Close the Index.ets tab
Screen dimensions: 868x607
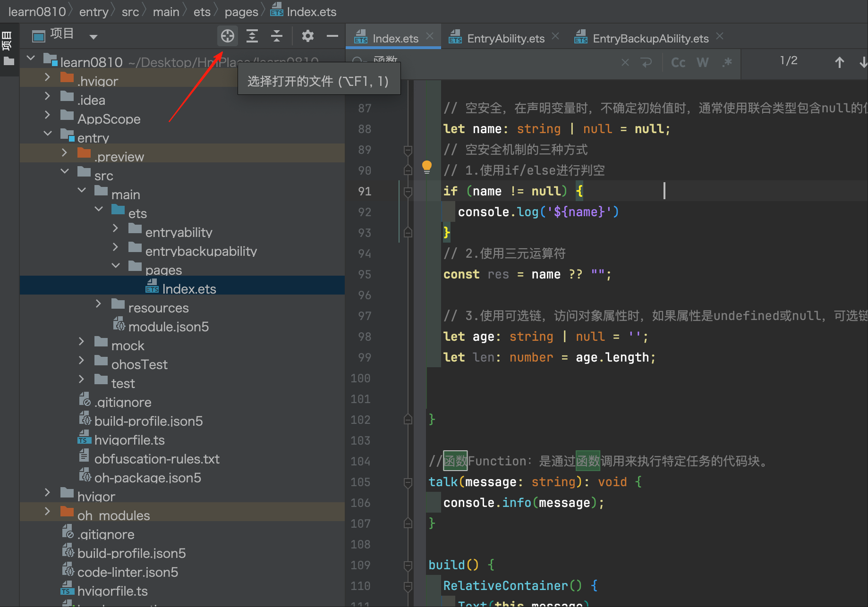[430, 36]
